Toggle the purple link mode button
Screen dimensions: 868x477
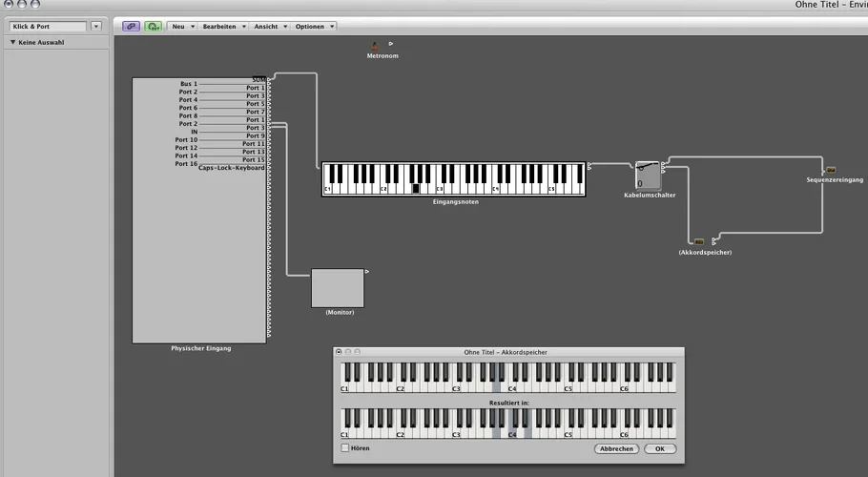(132, 26)
